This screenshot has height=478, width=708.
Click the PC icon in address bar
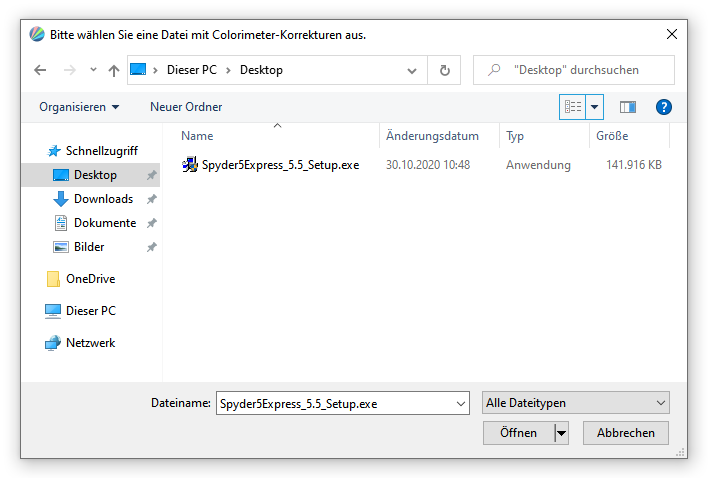[x=138, y=70]
